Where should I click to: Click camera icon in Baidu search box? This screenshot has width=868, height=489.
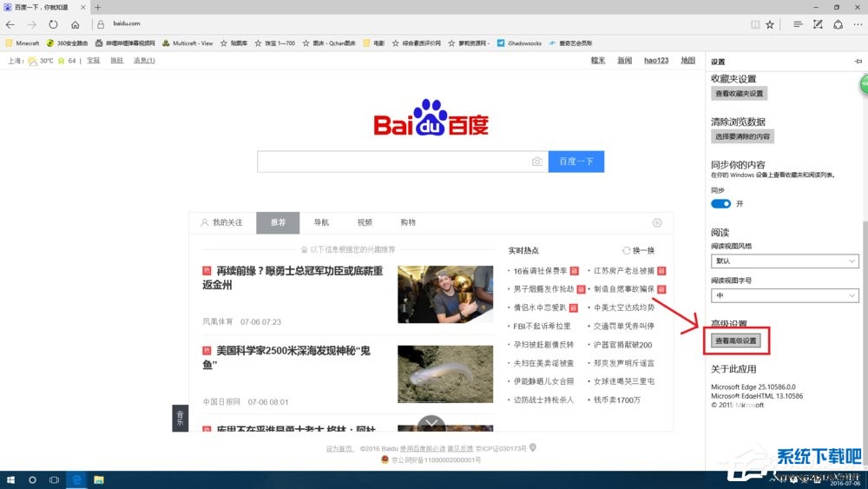[x=537, y=162]
